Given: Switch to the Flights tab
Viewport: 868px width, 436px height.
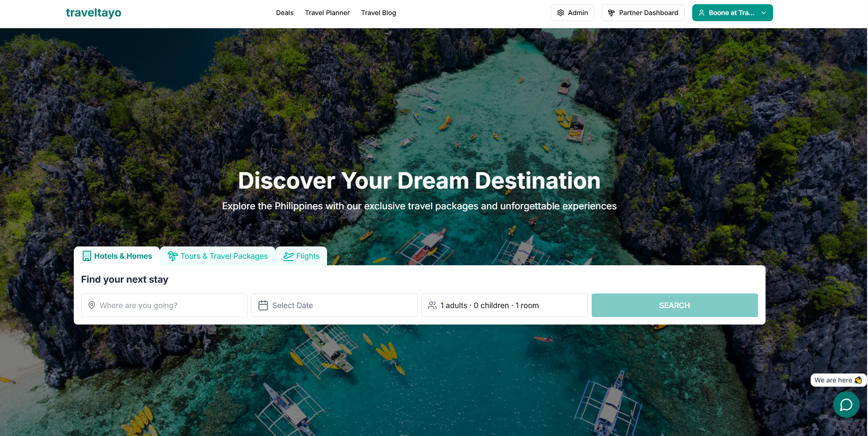Looking at the screenshot, I should pos(301,256).
